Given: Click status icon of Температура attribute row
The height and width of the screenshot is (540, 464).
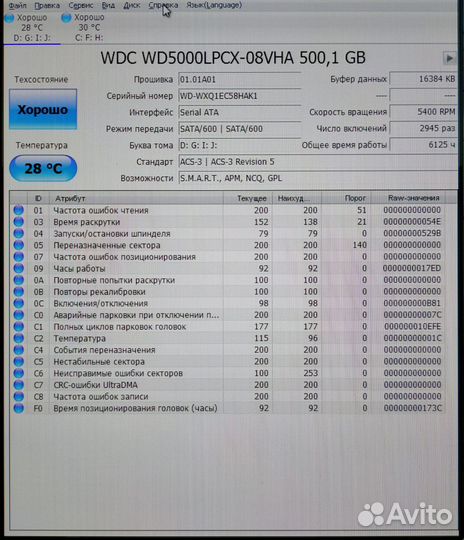Looking at the screenshot, I should click(19, 338).
